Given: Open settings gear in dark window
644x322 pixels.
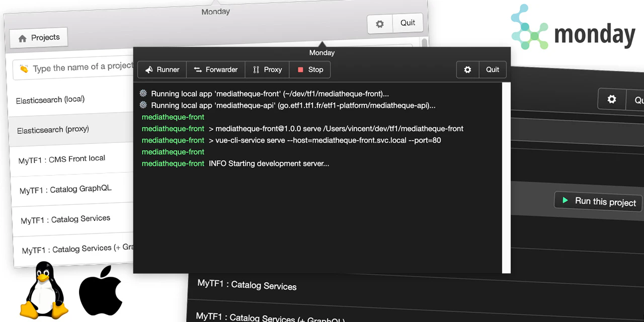Looking at the screenshot, I should pyautogui.click(x=467, y=69).
